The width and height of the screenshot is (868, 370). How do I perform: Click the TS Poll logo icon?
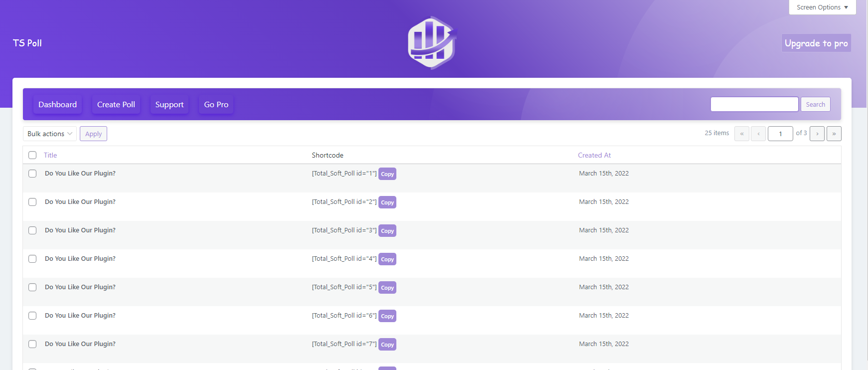pyautogui.click(x=432, y=43)
